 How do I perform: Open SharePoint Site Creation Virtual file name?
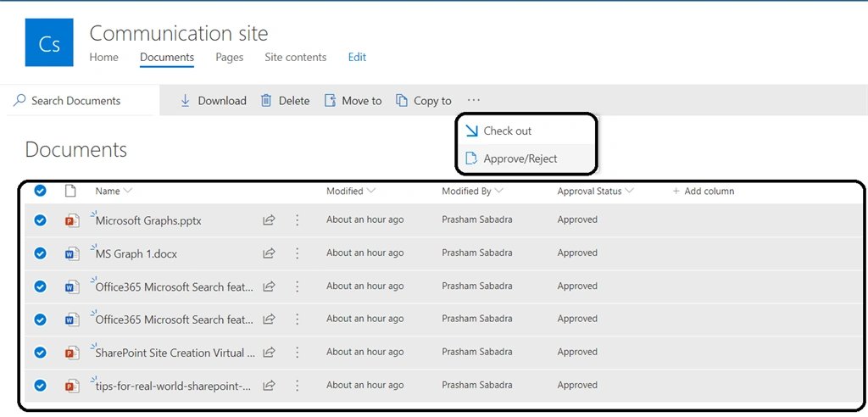[x=175, y=353]
